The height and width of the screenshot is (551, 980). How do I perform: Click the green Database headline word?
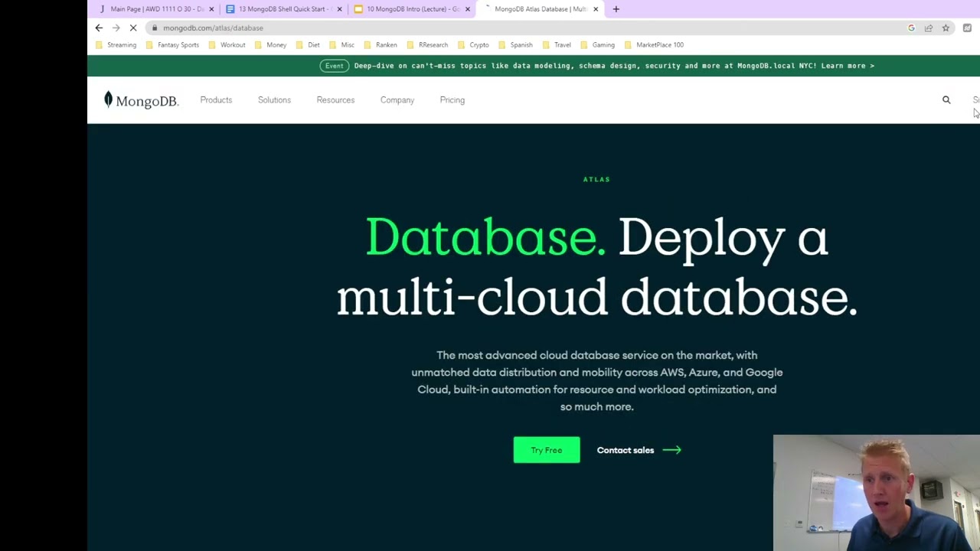click(485, 237)
